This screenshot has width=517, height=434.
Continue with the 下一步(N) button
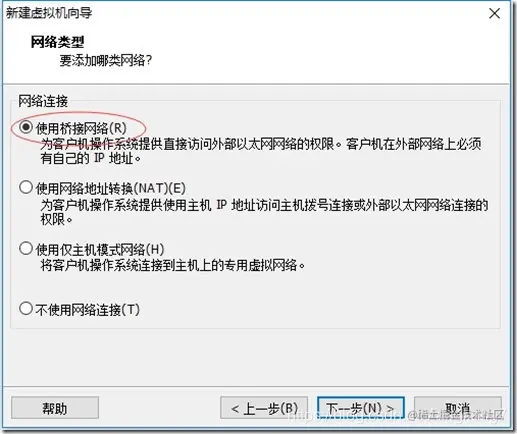point(361,408)
